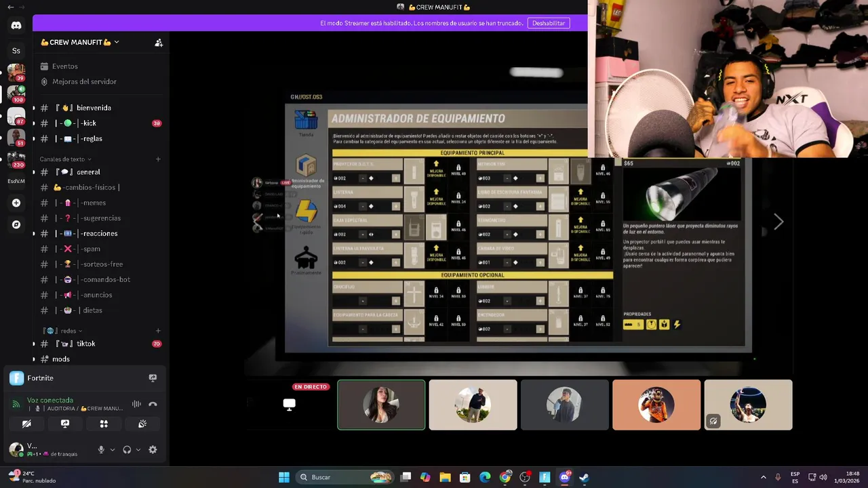Click the Windows search box
868x488 pixels.
(345, 477)
